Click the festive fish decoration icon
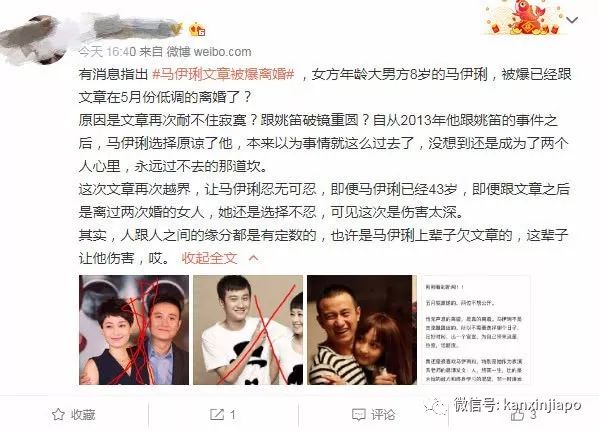Viewport: 599px width, 431px height. pyautogui.click(x=526, y=17)
